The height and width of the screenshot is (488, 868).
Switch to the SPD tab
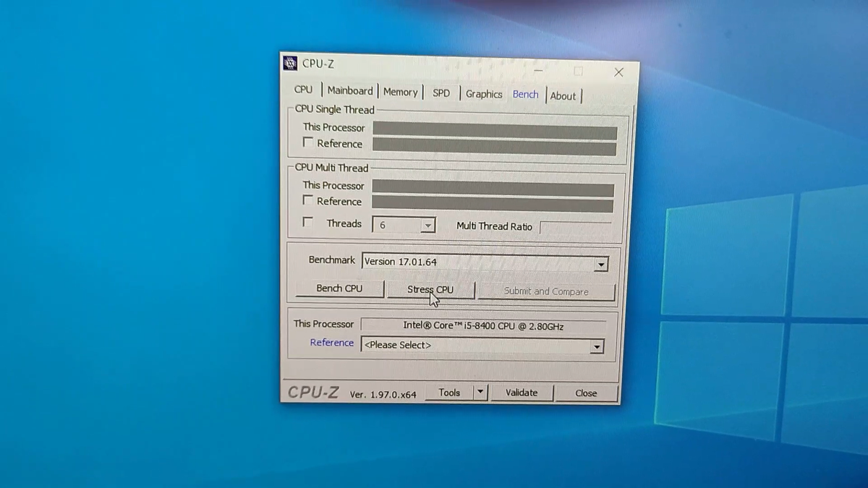coord(441,93)
